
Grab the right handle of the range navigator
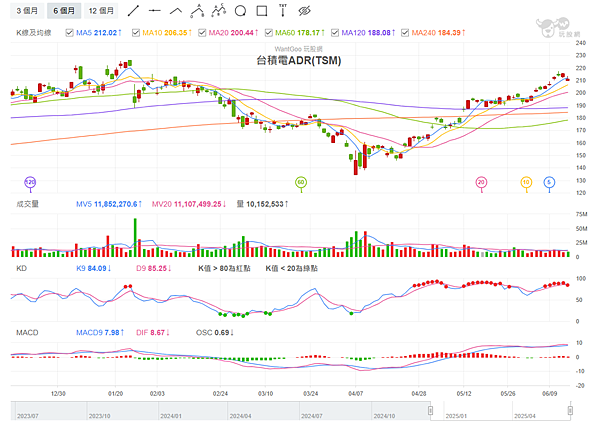click(570, 411)
